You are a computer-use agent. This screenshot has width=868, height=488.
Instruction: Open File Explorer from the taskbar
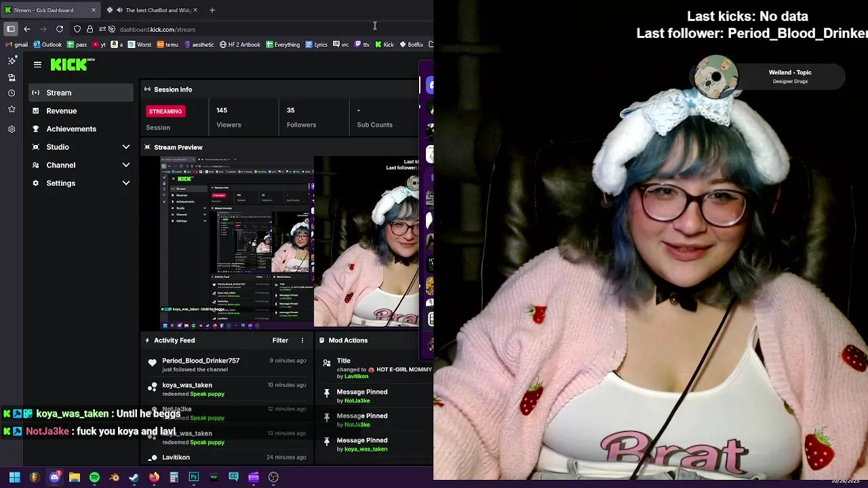(x=75, y=477)
